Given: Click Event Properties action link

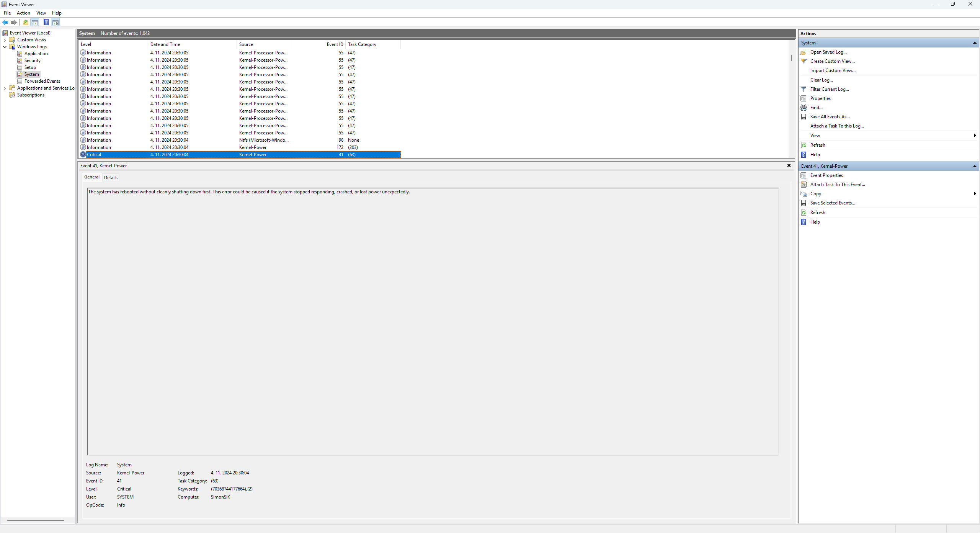Looking at the screenshot, I should coord(826,175).
